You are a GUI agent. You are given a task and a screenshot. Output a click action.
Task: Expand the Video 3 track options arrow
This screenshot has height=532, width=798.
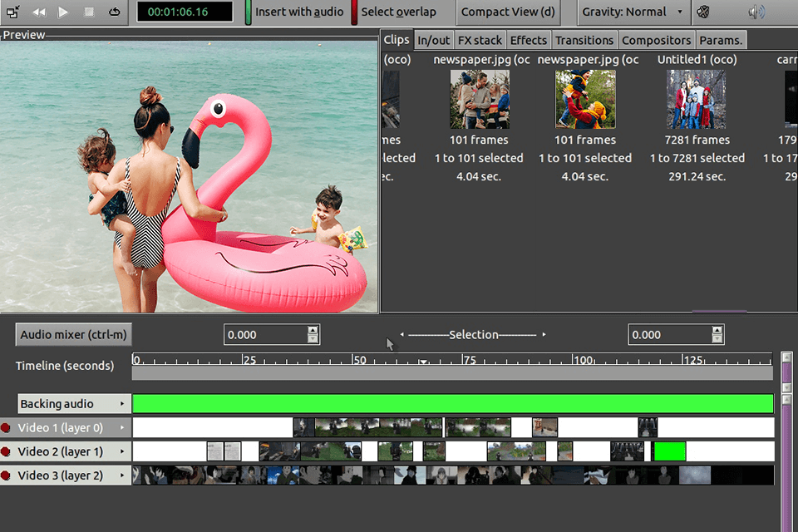click(125, 475)
